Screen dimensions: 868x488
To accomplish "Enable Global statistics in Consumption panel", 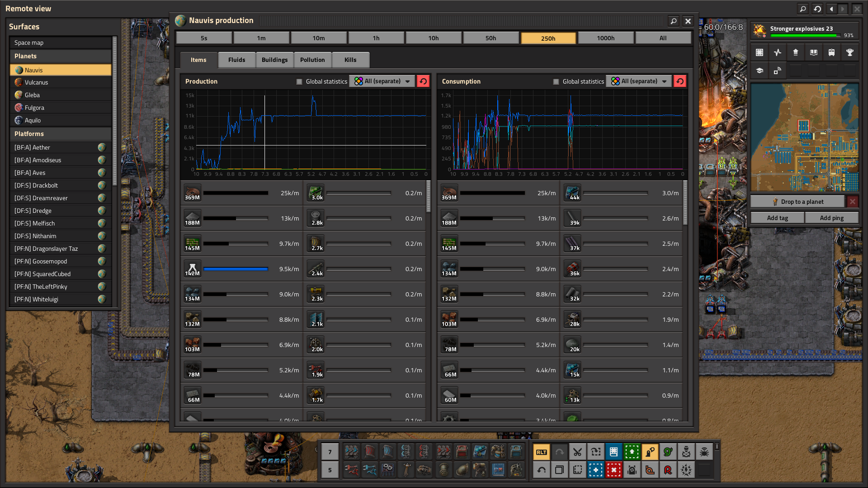I will coord(556,82).
